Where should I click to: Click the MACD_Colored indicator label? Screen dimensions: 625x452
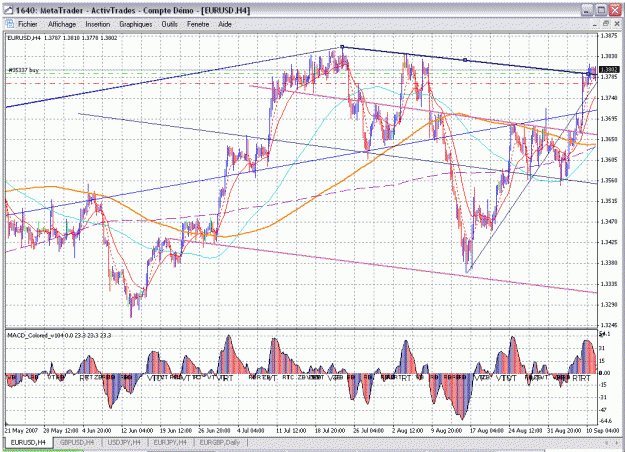point(59,336)
